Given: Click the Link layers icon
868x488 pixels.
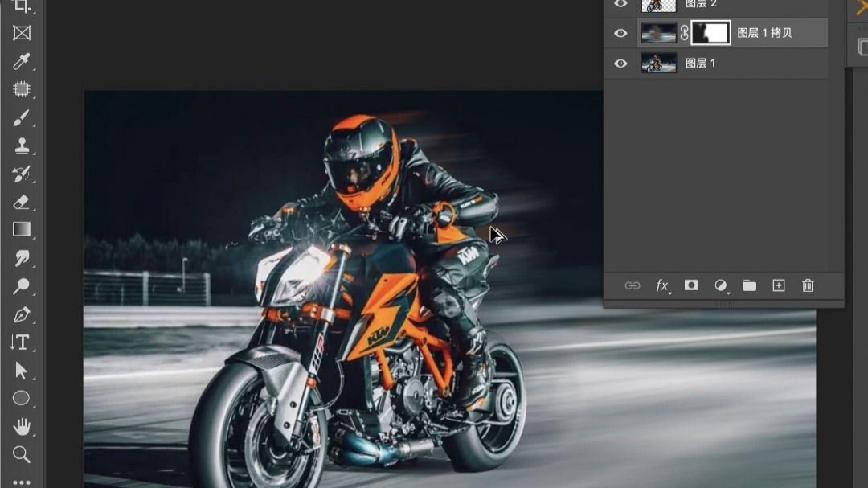Looking at the screenshot, I should click(633, 286).
